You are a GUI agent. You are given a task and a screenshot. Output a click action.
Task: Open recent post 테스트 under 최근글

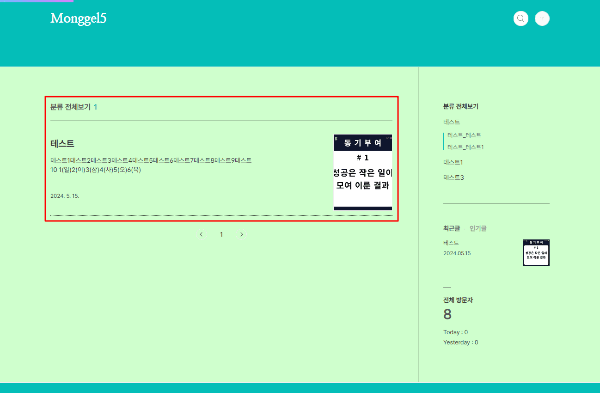click(x=451, y=243)
